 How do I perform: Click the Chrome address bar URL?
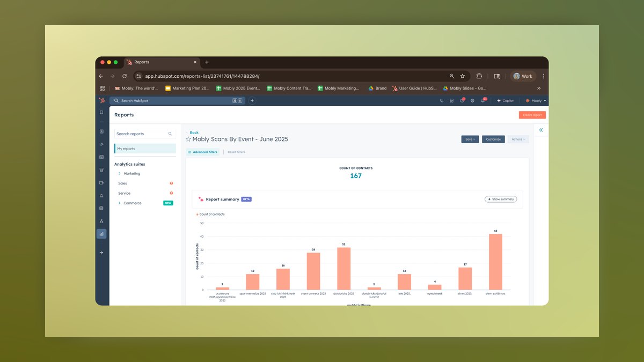tap(202, 76)
